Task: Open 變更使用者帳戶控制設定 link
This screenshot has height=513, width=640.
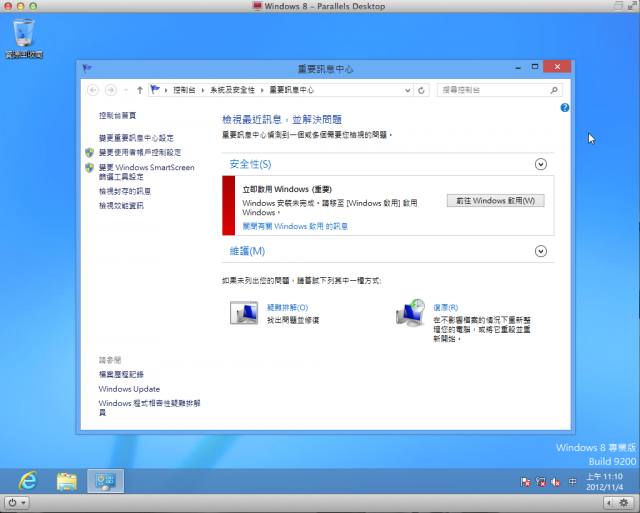Action: 140,152
